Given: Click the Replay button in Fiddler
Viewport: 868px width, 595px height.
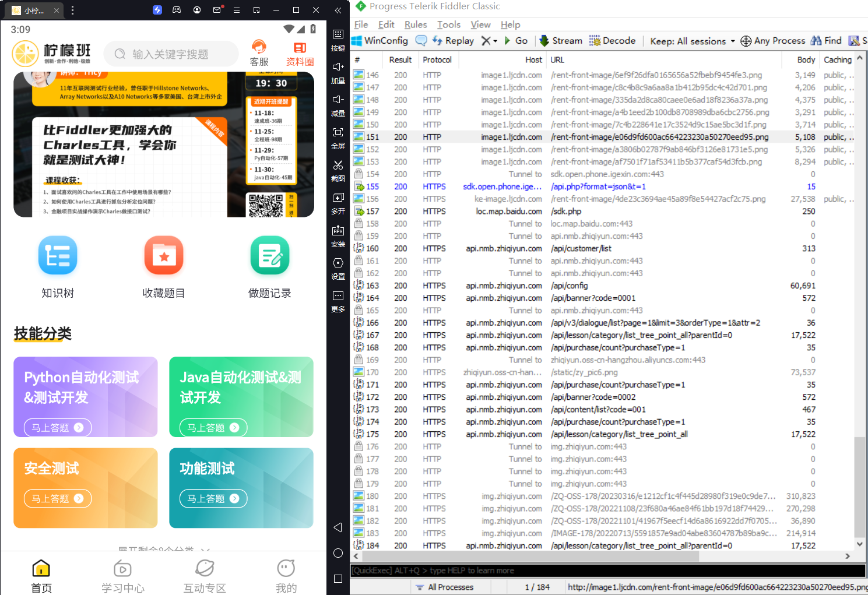Looking at the screenshot, I should tap(453, 40).
